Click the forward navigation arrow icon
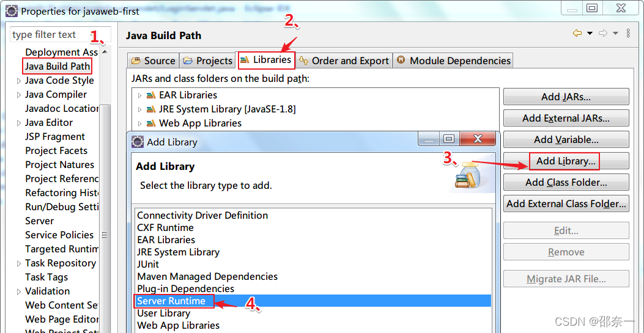The height and width of the screenshot is (333, 644). coord(603,33)
